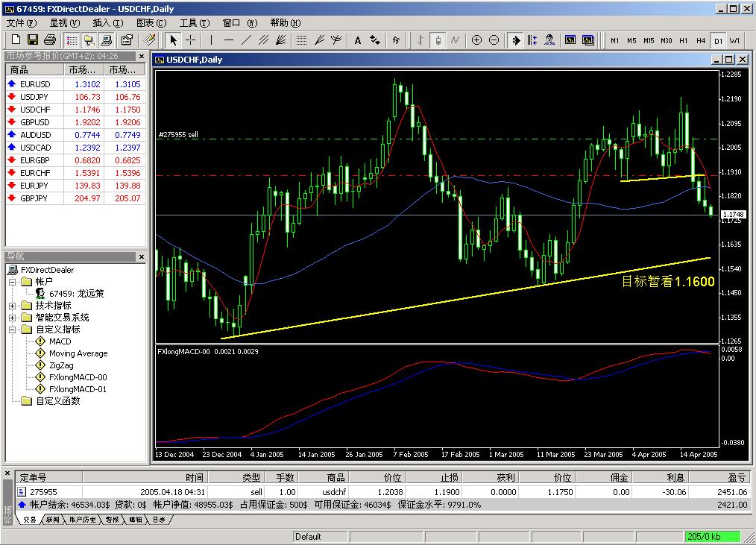Toggle chart shift button
The image size is (756, 545).
(532, 40)
